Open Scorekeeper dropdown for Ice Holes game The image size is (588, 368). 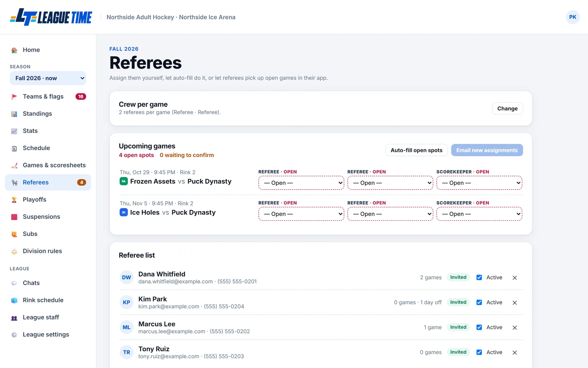point(479,214)
